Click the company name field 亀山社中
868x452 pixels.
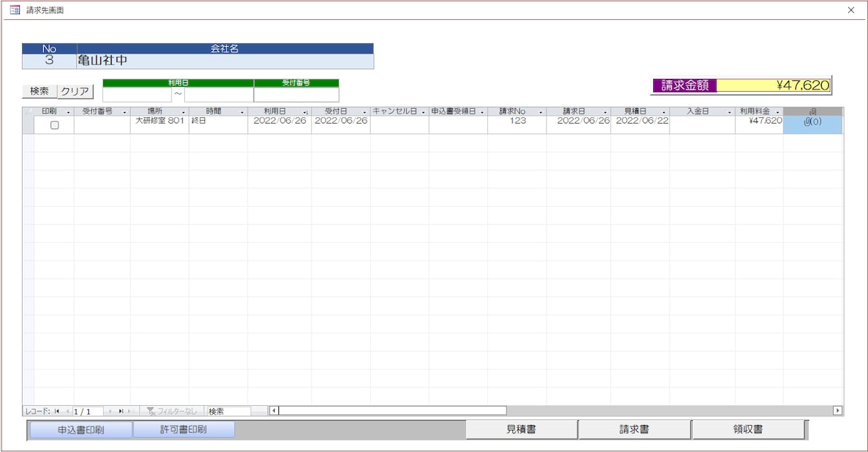coord(225,61)
